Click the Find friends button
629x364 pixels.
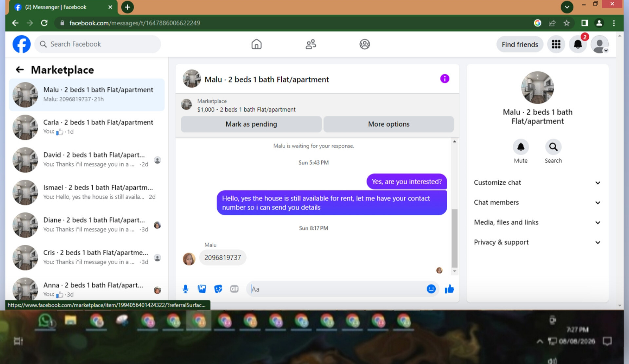[520, 45]
